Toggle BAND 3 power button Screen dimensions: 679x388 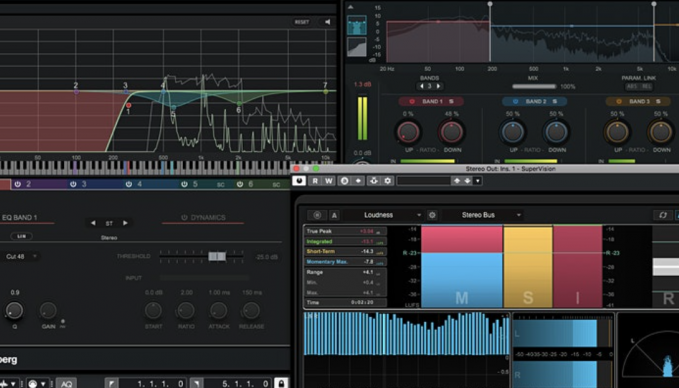(619, 101)
